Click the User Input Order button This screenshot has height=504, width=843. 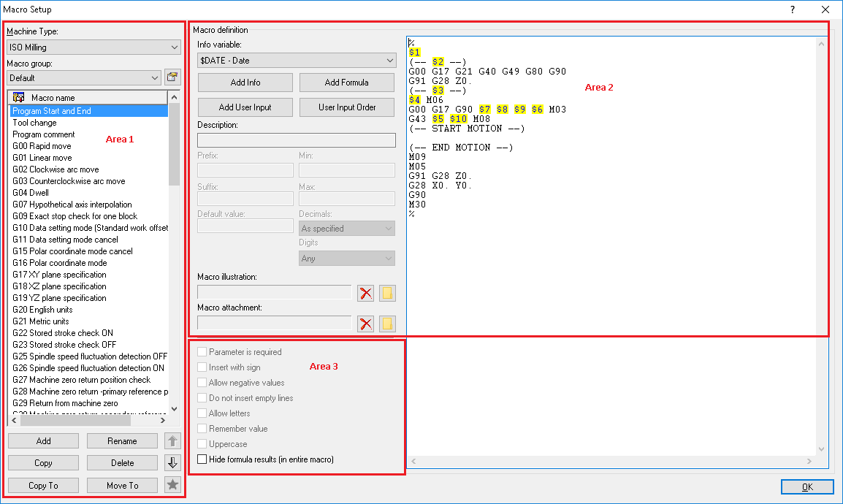[347, 107]
